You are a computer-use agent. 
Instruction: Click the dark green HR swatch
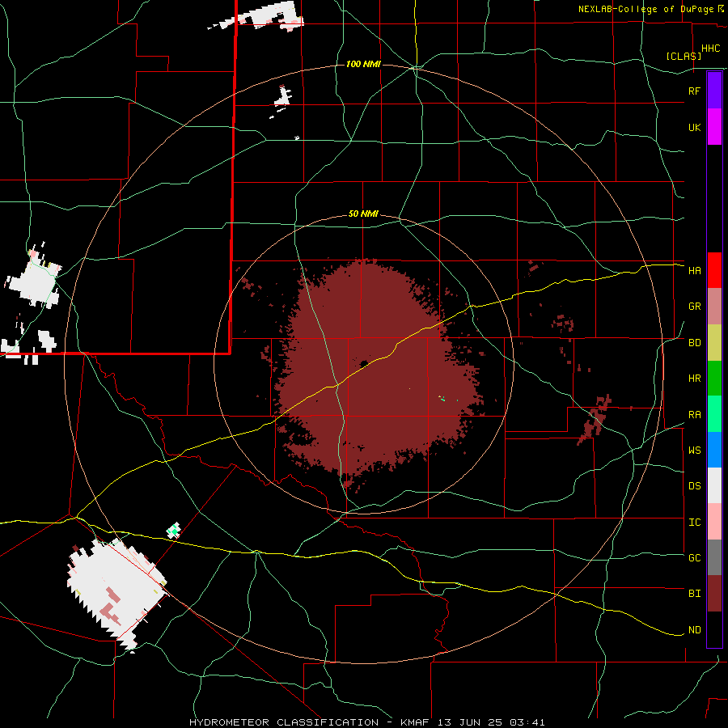pos(714,378)
